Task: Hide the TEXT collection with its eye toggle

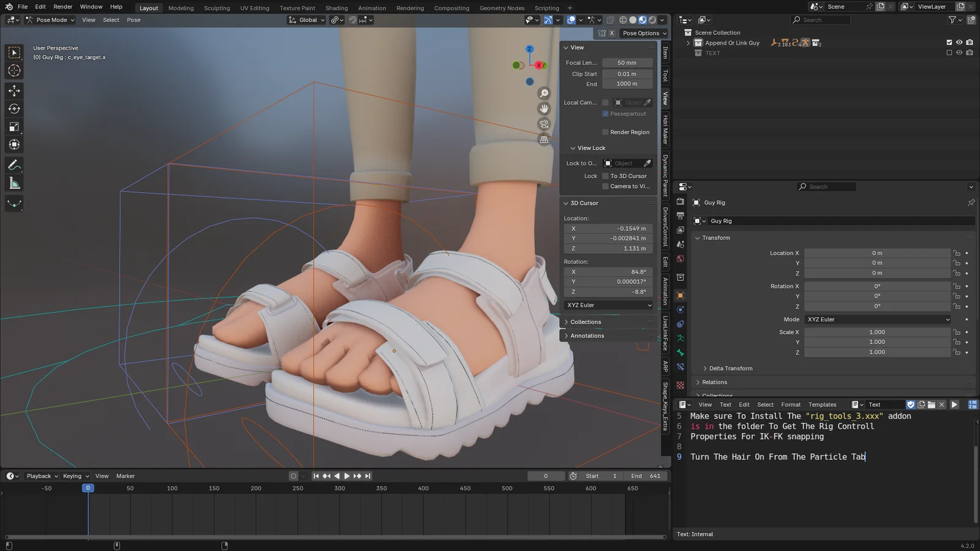Action: [959, 53]
